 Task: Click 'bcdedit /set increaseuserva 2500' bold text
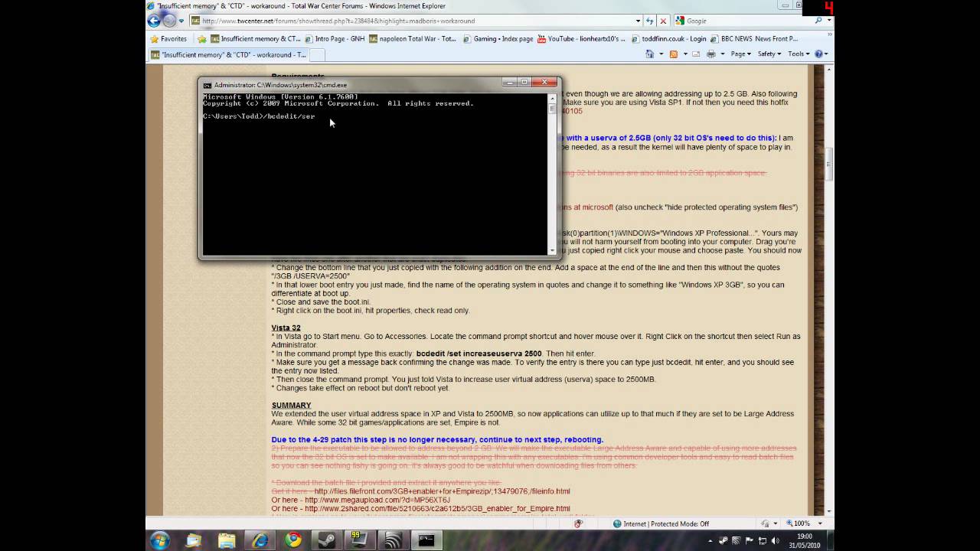[479, 354]
